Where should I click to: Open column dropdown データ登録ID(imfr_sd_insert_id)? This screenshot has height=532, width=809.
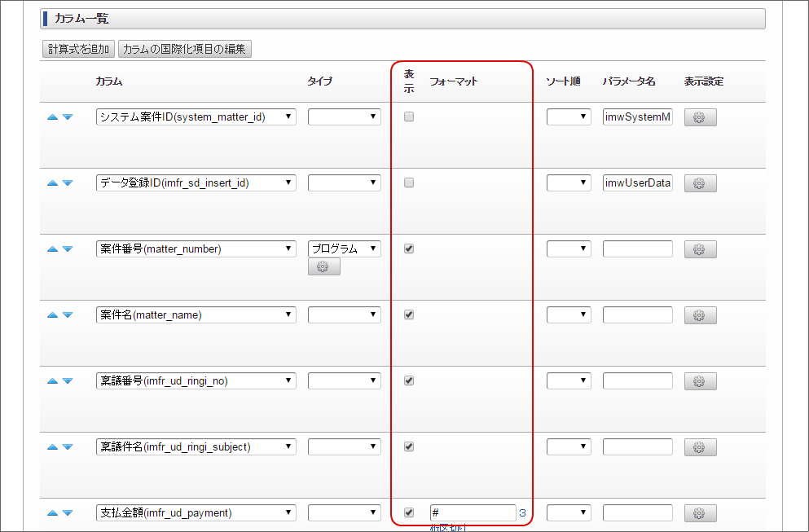(x=196, y=182)
